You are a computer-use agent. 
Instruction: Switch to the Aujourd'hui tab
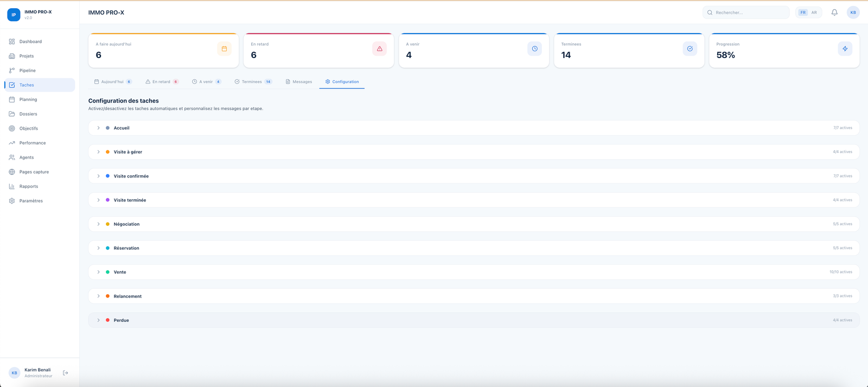(x=113, y=82)
